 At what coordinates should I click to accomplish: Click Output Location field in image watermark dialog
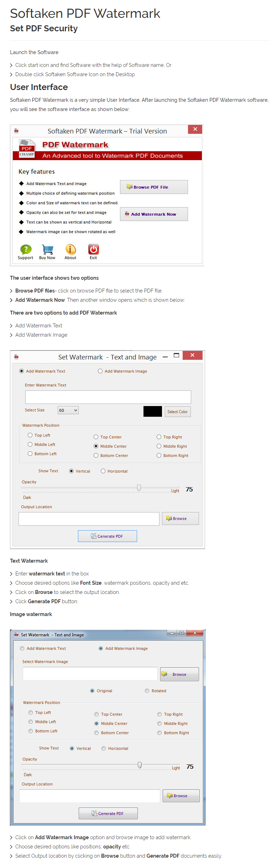click(x=90, y=796)
